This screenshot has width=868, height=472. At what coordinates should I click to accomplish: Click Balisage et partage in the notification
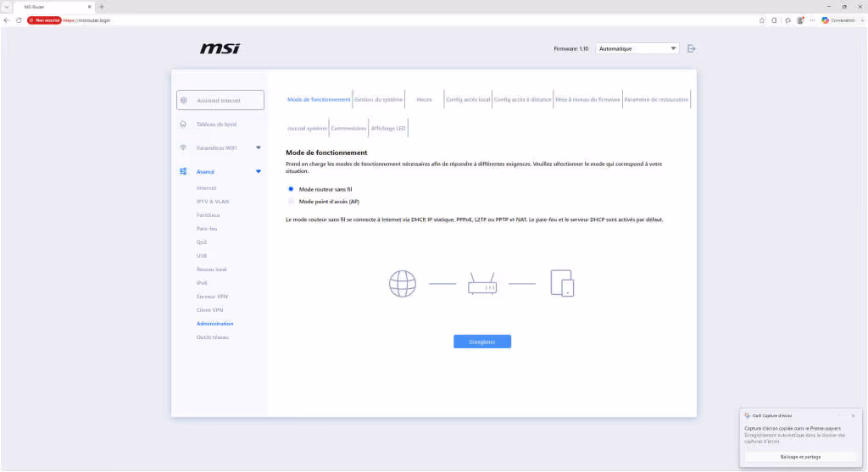(x=800, y=457)
